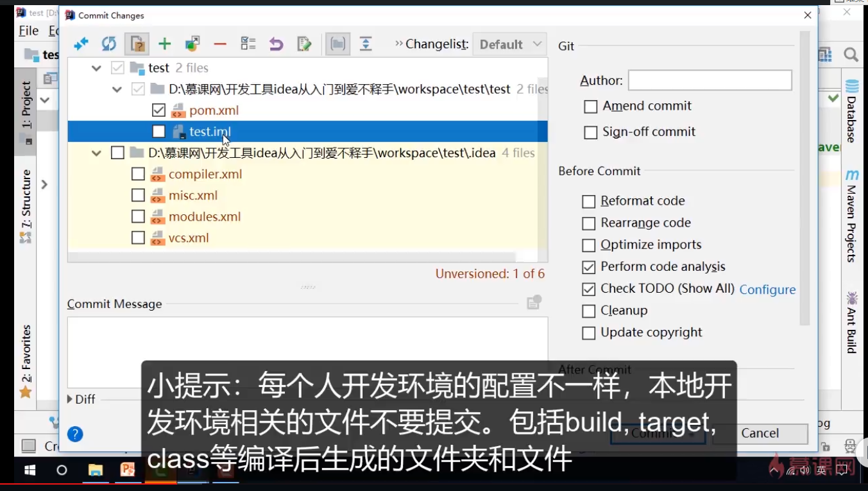Click the vcs.xml file icon
868x491 pixels.
pos(157,238)
